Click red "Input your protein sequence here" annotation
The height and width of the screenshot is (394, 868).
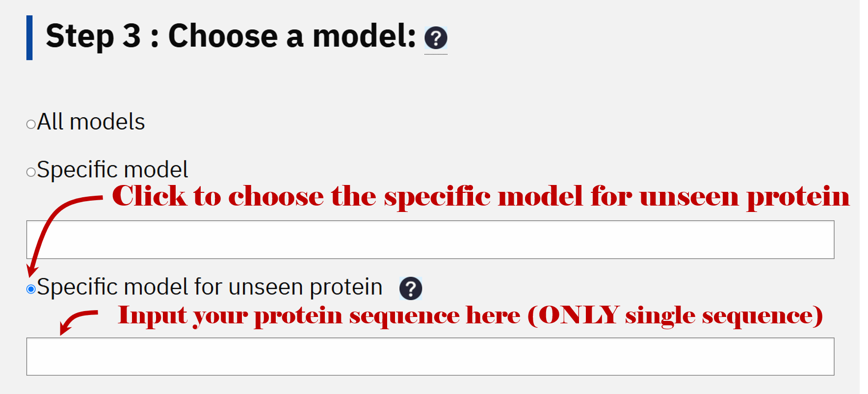(x=470, y=316)
